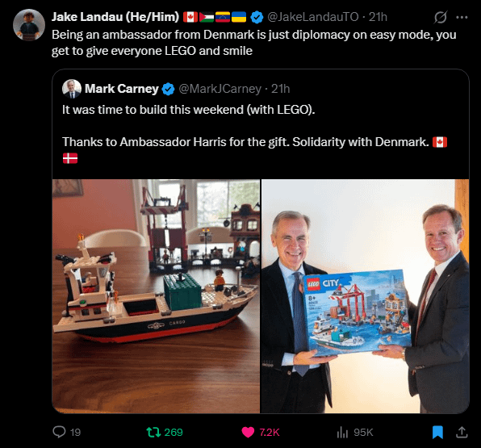Viewport: 481px width, 448px height.
Task: Open the @MarkJCarney handle link
Action: 220,89
